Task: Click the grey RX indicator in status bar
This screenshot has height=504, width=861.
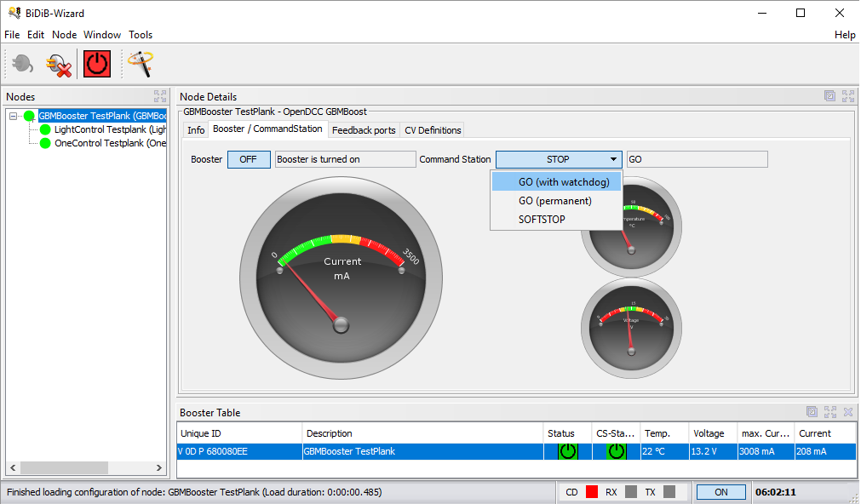Action: coord(631,492)
